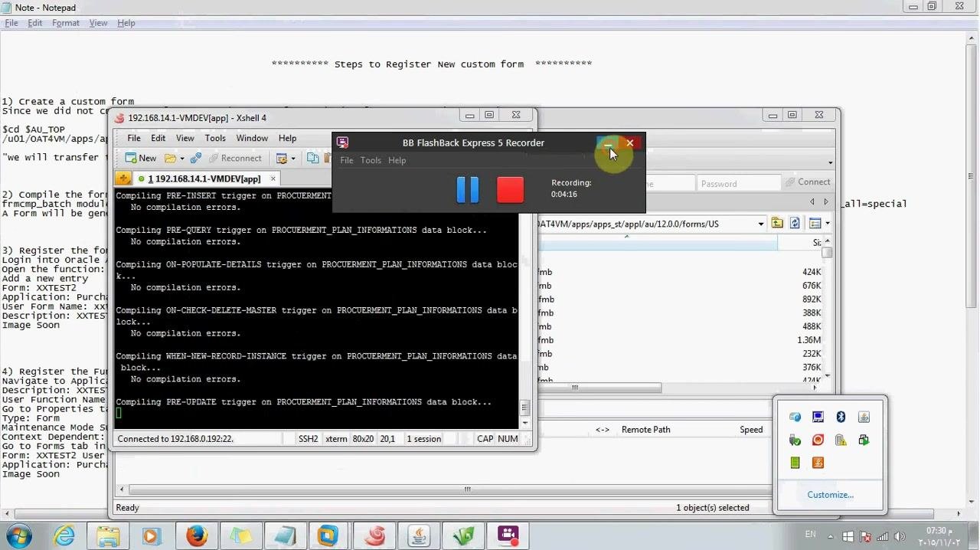Pause the FlashBack recording

[468, 189]
